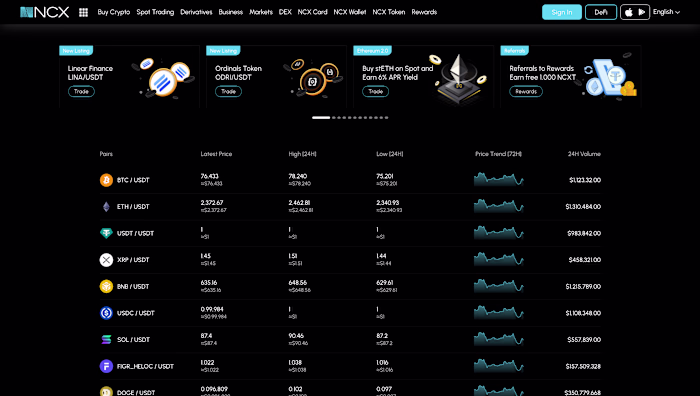View the XRP / USDT price trend chart
This screenshot has width=700, height=396.
[x=499, y=259]
